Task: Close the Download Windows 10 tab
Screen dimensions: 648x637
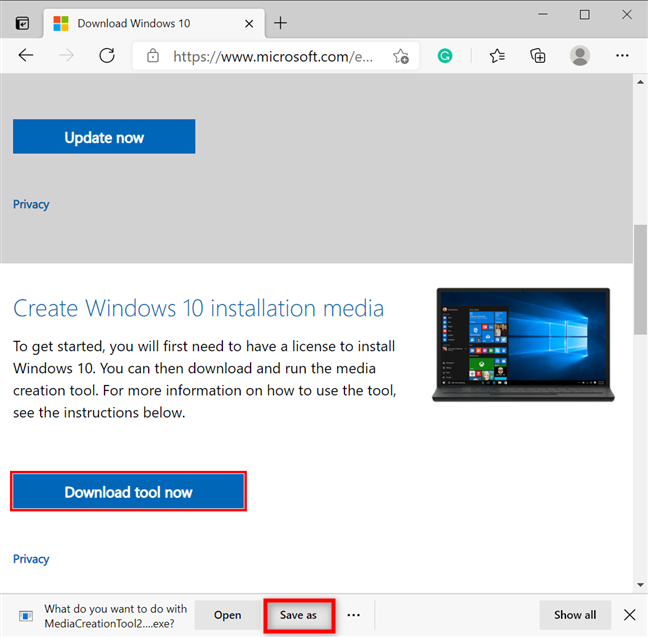Action: pyautogui.click(x=249, y=24)
